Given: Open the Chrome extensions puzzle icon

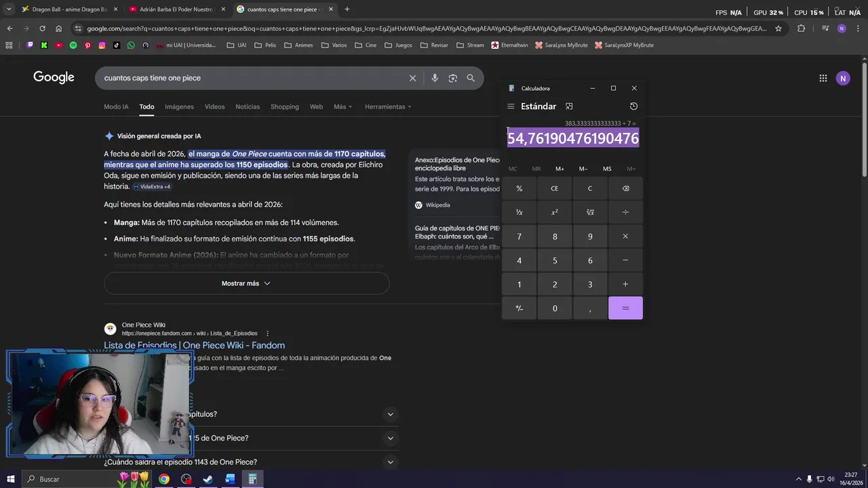Looking at the screenshot, I should [x=801, y=28].
